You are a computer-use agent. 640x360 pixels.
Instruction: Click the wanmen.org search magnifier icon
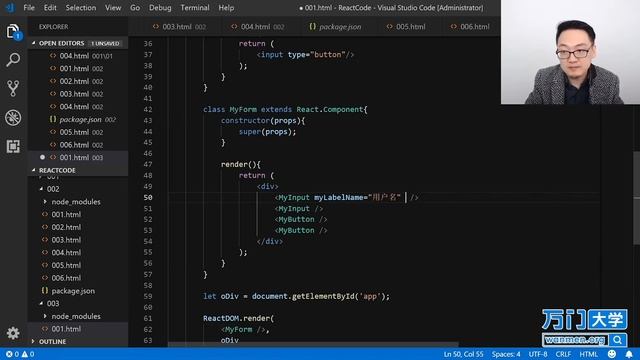[618, 340]
